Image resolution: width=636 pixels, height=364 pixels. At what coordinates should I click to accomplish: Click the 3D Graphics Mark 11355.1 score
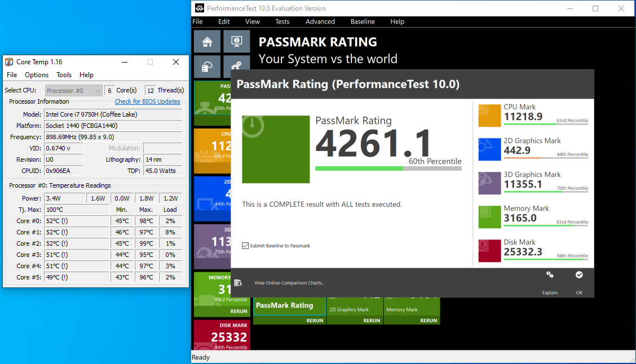[x=523, y=184]
